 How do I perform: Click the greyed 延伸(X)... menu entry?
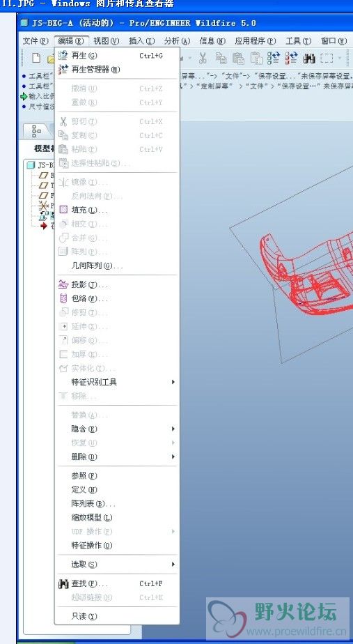[x=118, y=326]
